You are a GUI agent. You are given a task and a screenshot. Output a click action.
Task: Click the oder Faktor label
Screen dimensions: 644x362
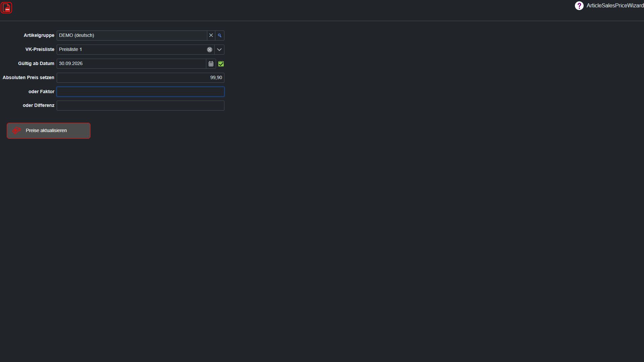[41, 92]
